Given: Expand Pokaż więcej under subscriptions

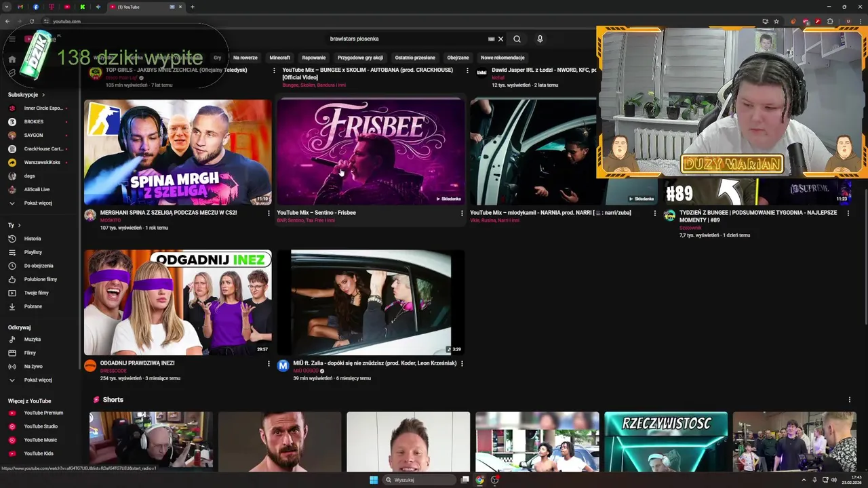Looking at the screenshot, I should 38,203.
